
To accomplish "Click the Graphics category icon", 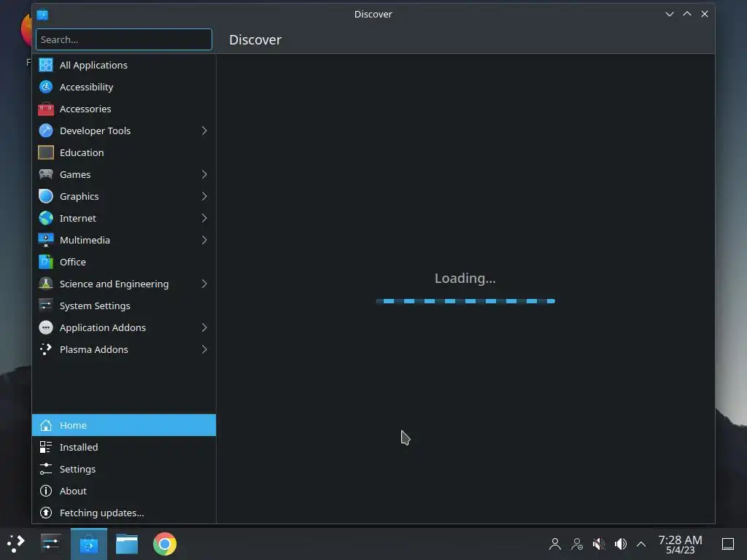I will 46,196.
